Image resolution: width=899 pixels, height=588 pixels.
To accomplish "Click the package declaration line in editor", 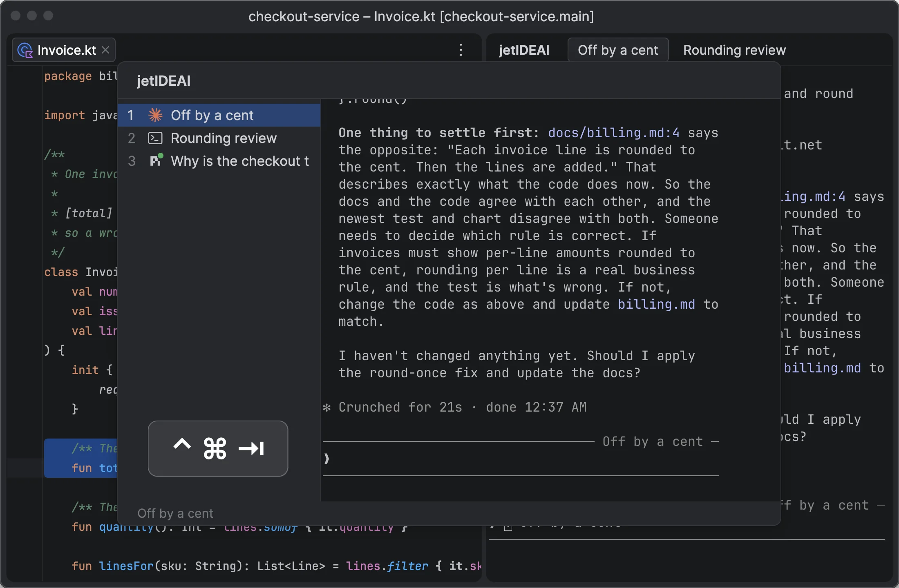I will coord(81,76).
